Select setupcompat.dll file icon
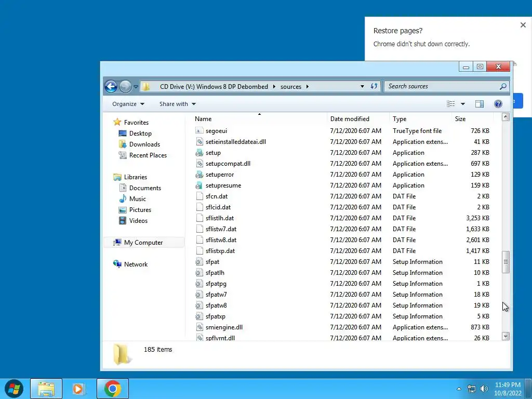Screen dimensions: 532x399 click(x=199, y=164)
